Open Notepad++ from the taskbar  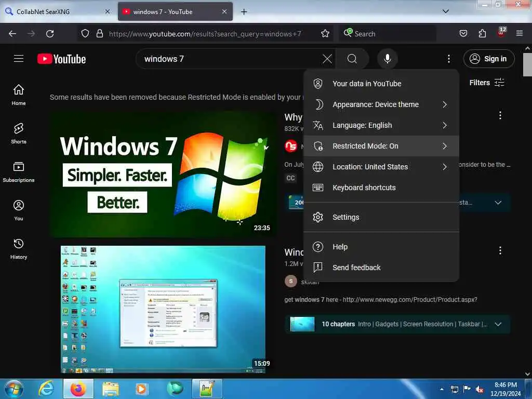point(207,389)
